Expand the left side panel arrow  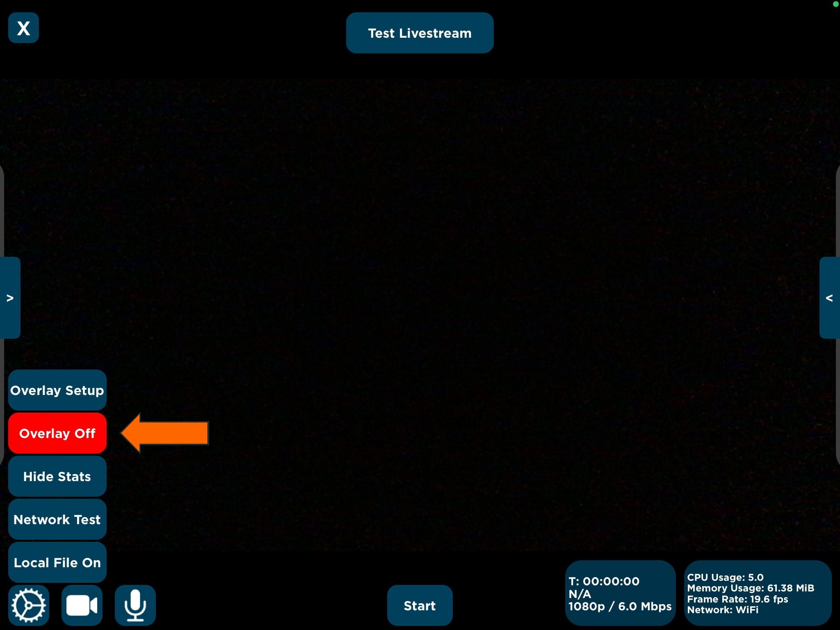[10, 298]
